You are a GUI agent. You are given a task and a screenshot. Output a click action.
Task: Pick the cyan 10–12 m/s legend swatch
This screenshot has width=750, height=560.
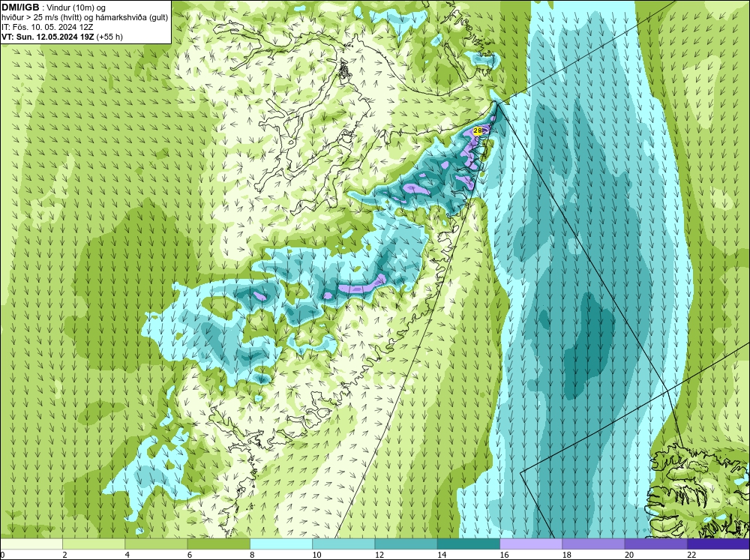click(343, 544)
